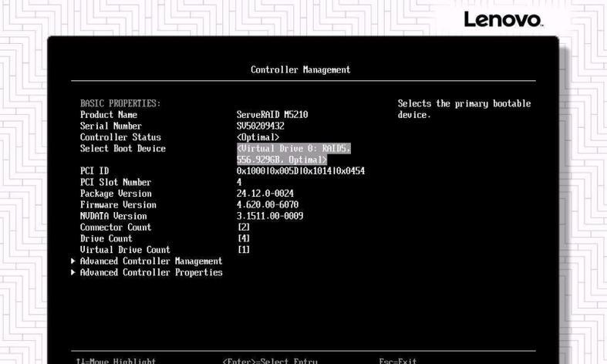Open Advanced Controller Properties submenu
This screenshot has width=607, height=364.
151,272
